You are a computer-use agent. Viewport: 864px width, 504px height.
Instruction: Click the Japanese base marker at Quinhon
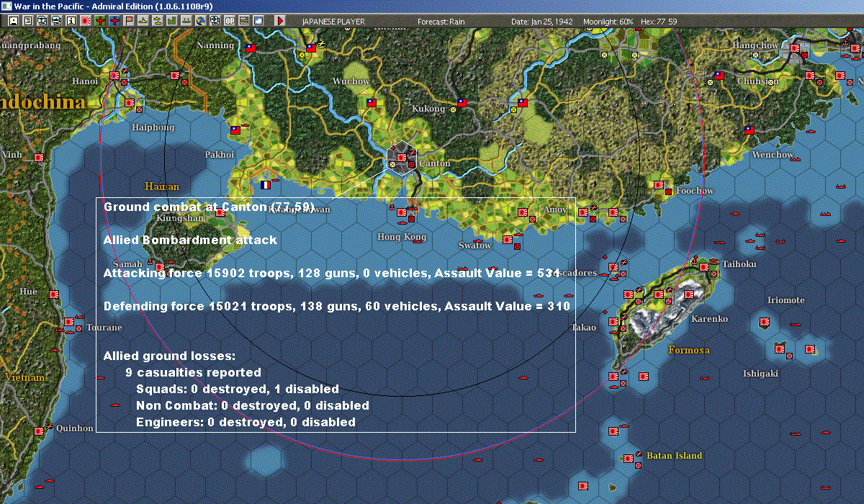coord(40,431)
